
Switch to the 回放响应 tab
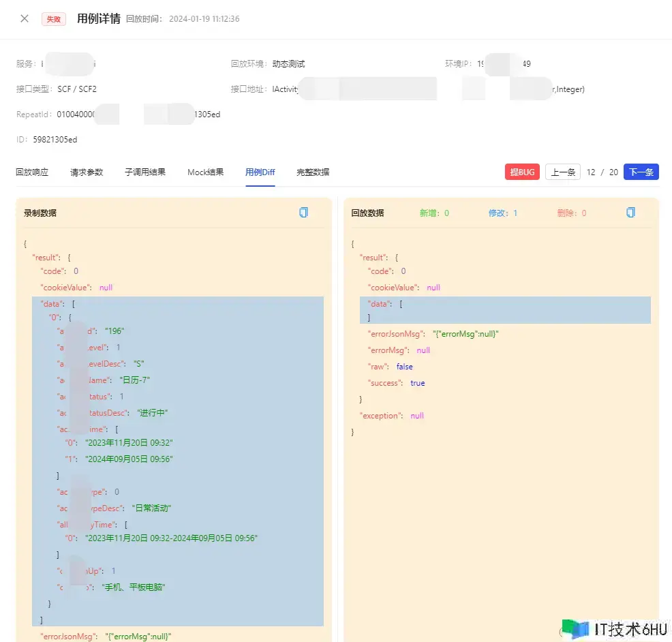(32, 172)
